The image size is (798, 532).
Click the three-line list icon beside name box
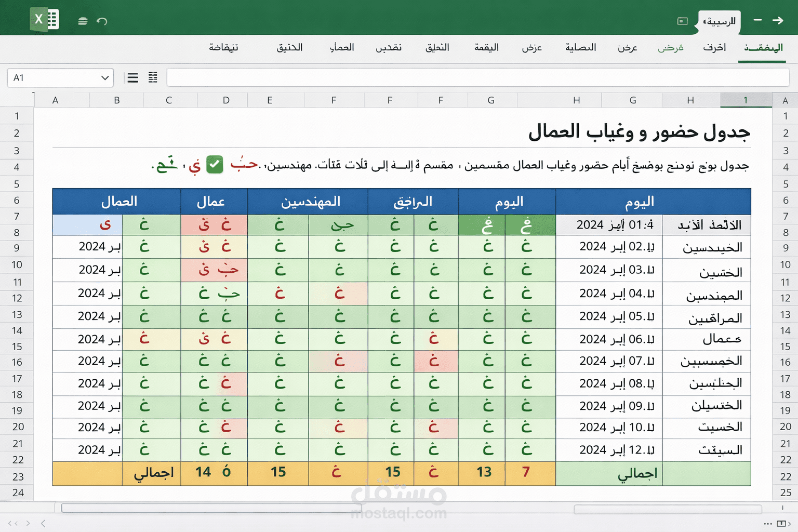coord(133,78)
